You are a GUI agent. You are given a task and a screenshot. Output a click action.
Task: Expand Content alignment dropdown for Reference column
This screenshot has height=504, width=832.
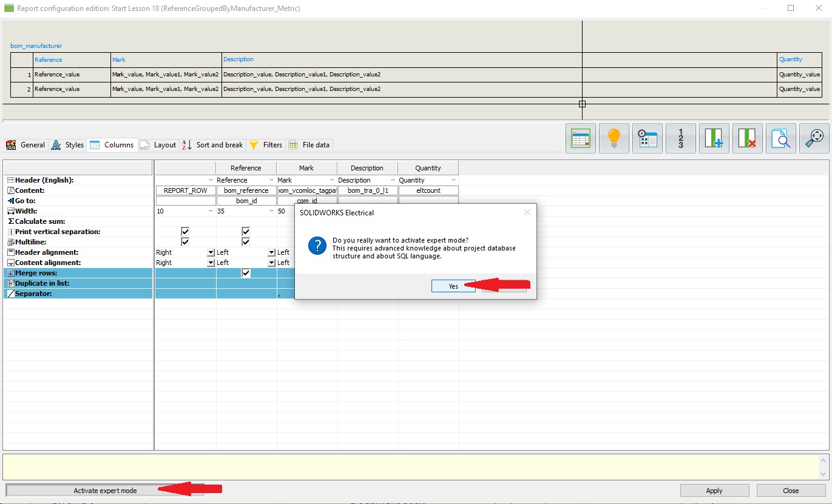[271, 263]
